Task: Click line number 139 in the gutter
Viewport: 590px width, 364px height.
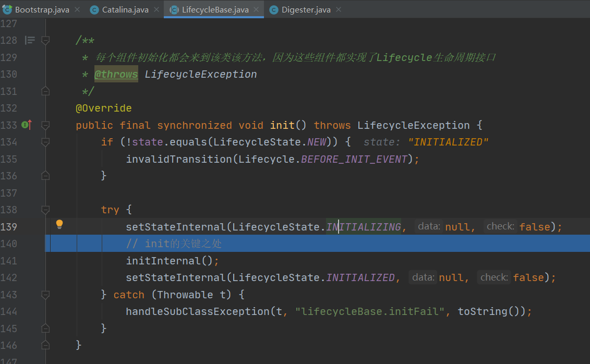Action: click(x=9, y=227)
